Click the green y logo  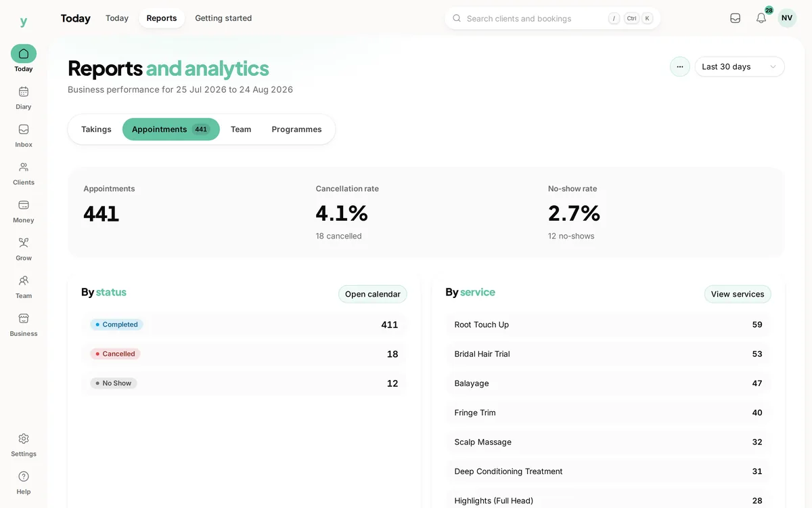[x=24, y=22]
